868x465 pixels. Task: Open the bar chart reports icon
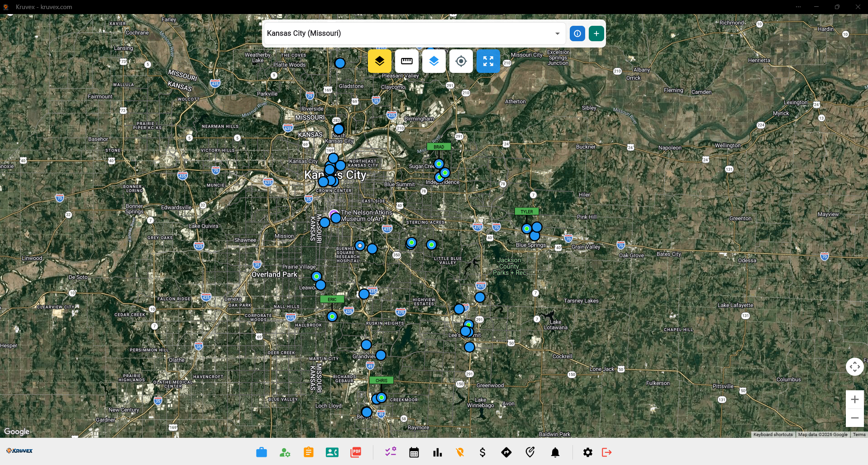[438, 452]
